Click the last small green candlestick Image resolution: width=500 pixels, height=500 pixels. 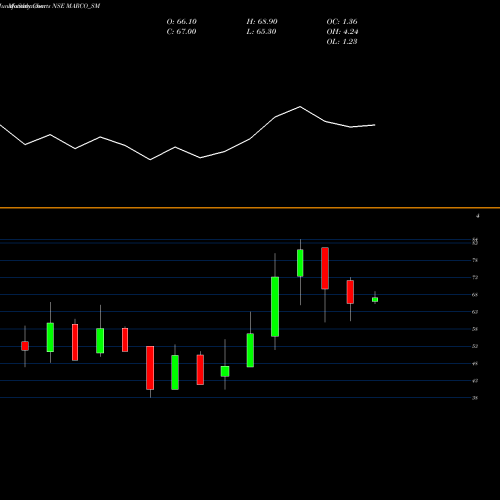pyautogui.click(x=375, y=300)
